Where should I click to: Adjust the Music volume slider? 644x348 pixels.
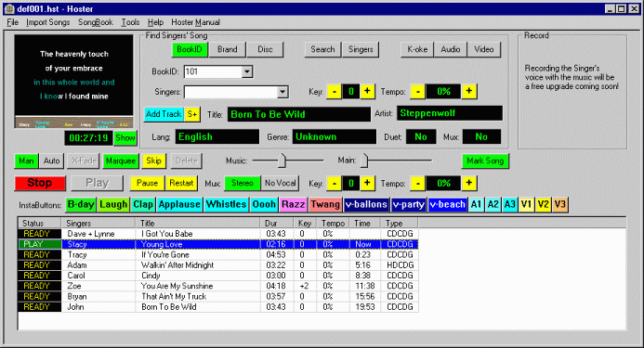(282, 161)
